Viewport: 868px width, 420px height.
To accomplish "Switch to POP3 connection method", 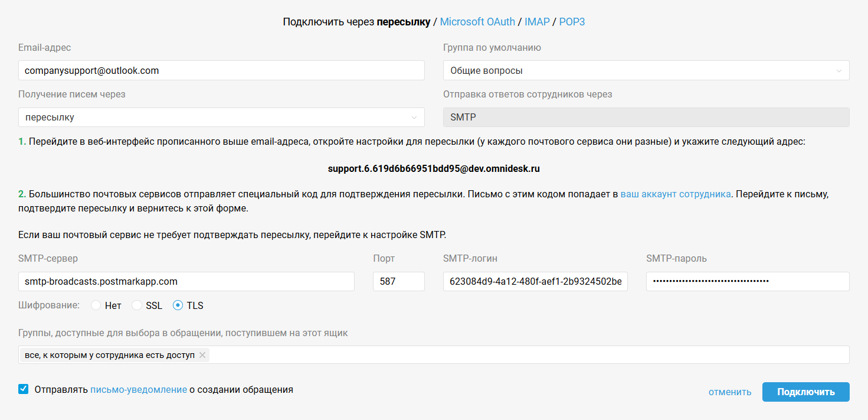I will pyautogui.click(x=572, y=22).
